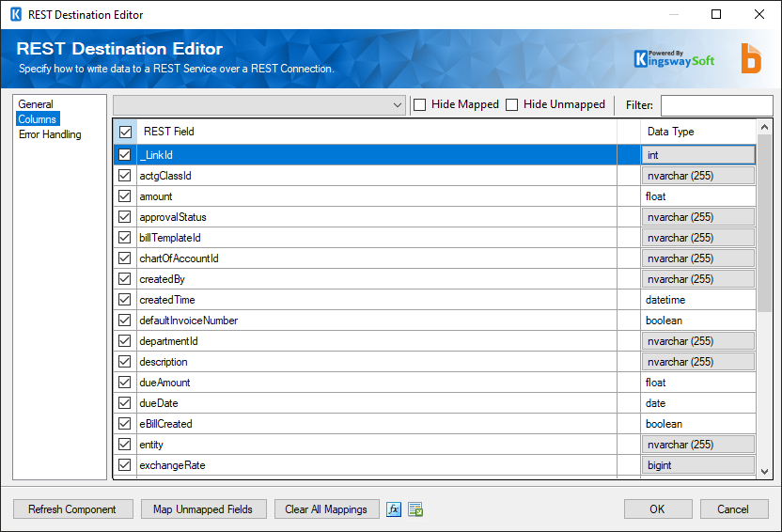782x532 pixels.
Task: Click Clear All Mappings button
Action: point(326,509)
